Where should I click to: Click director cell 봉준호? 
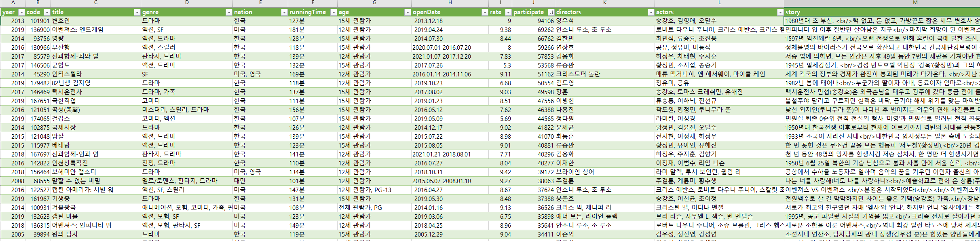tap(605, 199)
